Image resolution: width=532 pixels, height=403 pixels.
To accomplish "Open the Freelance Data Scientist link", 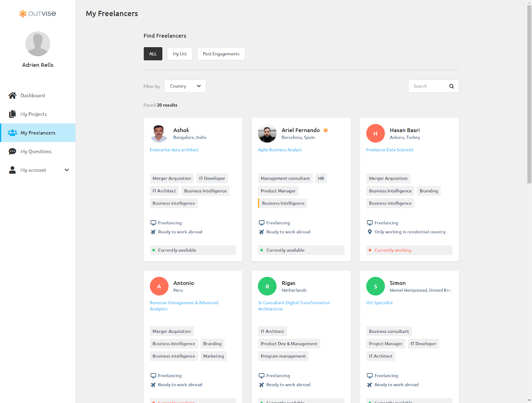I will click(390, 150).
